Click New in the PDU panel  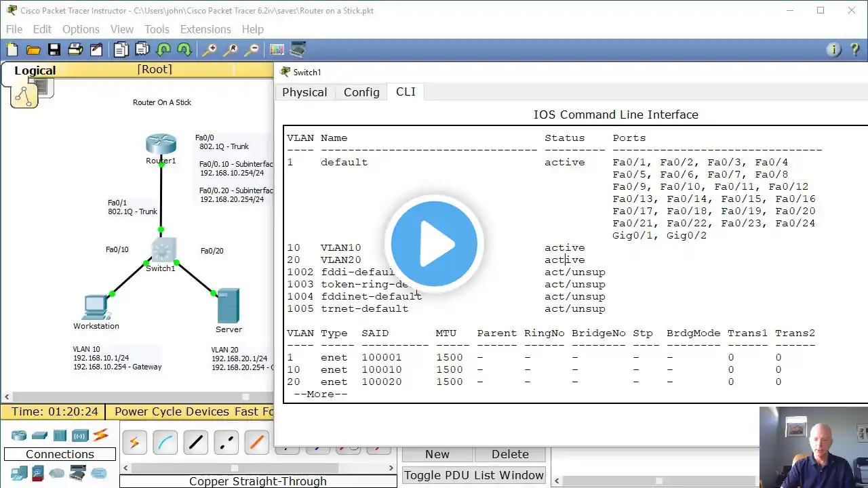[x=437, y=454]
